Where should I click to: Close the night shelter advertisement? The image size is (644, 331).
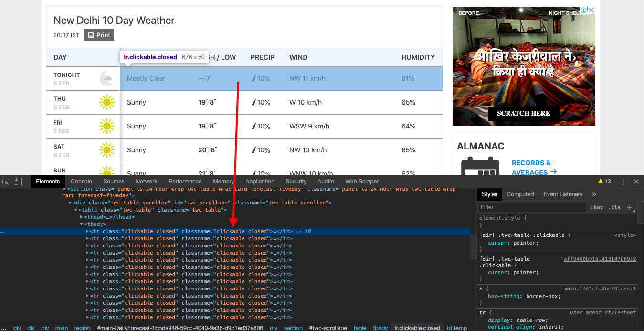click(591, 10)
